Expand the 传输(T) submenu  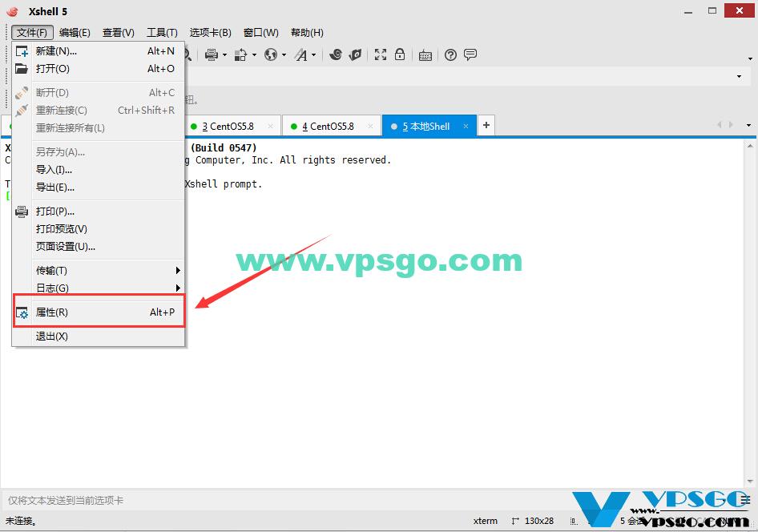(99, 271)
